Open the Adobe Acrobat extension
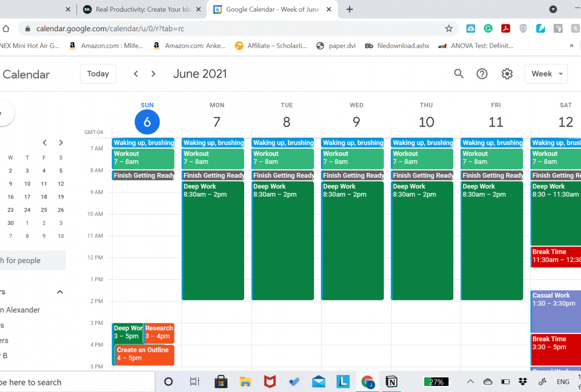Screen dimensions: 581x392 coord(506,28)
